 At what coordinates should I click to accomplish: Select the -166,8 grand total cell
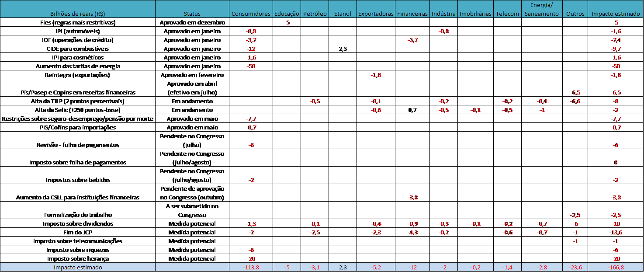click(x=616, y=267)
